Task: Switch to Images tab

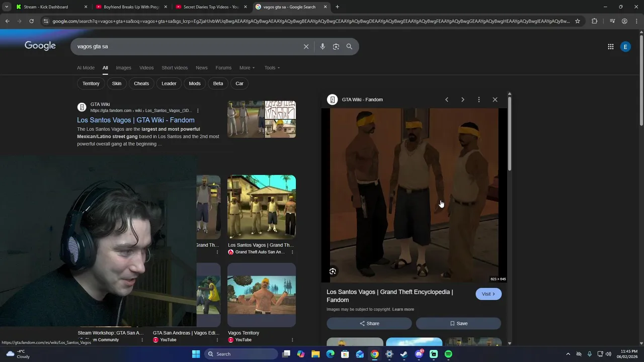Action: tap(123, 68)
